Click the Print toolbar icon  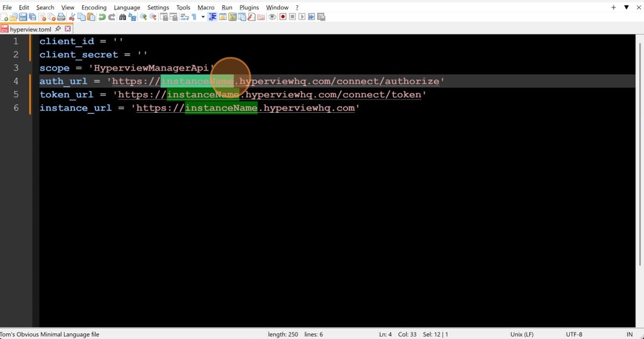click(x=61, y=17)
